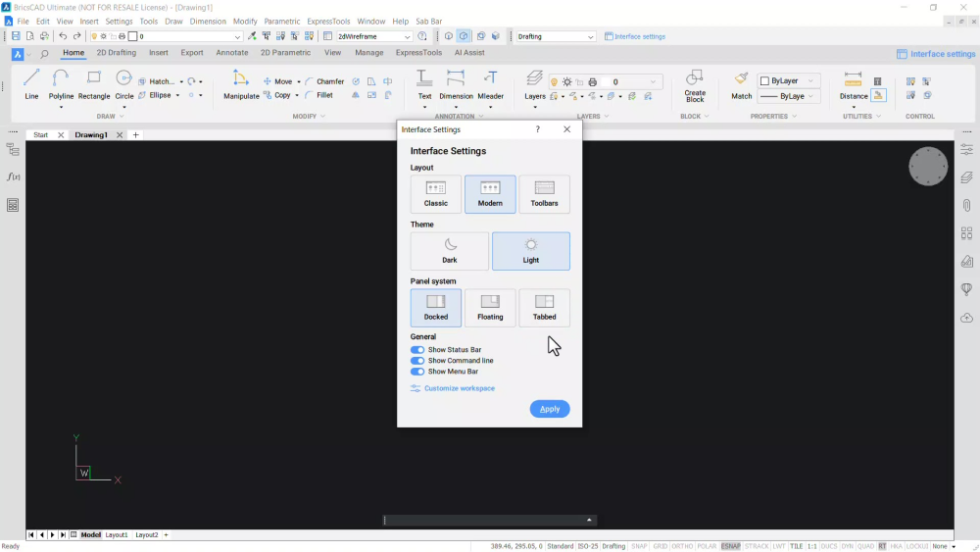Add a new drawing tab with plus

coord(135,135)
